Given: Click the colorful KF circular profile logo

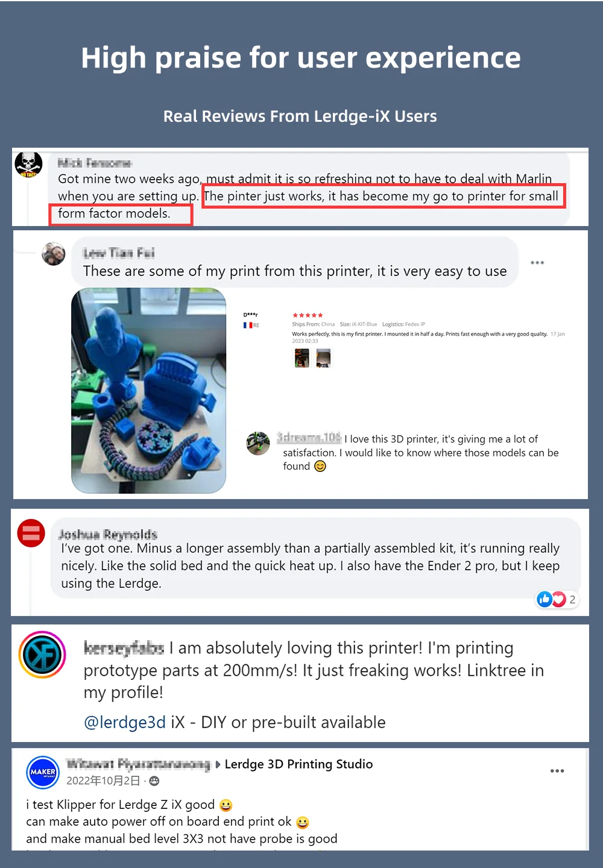Looking at the screenshot, I should tap(42, 655).
